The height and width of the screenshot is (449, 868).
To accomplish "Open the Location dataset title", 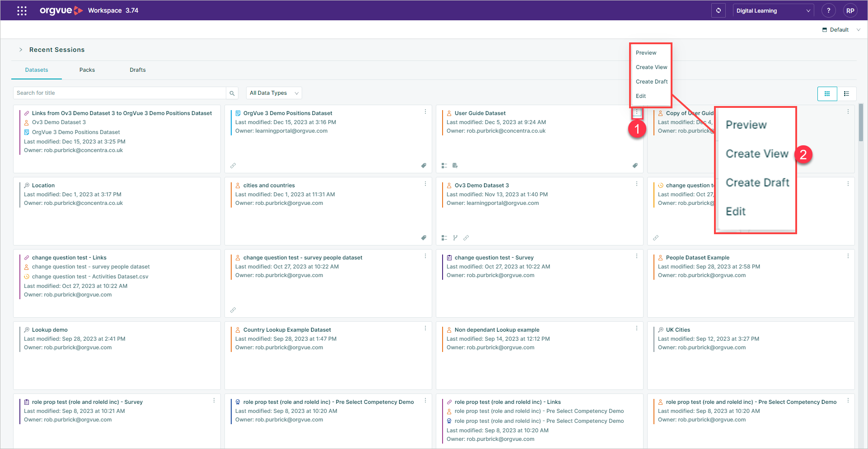I will (x=43, y=185).
